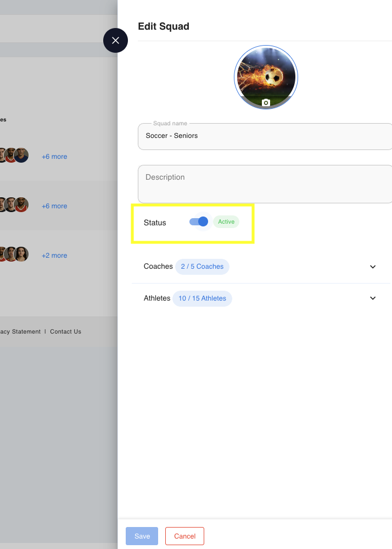
Task: Open the first +6 more athletes link
Action: coord(54,157)
